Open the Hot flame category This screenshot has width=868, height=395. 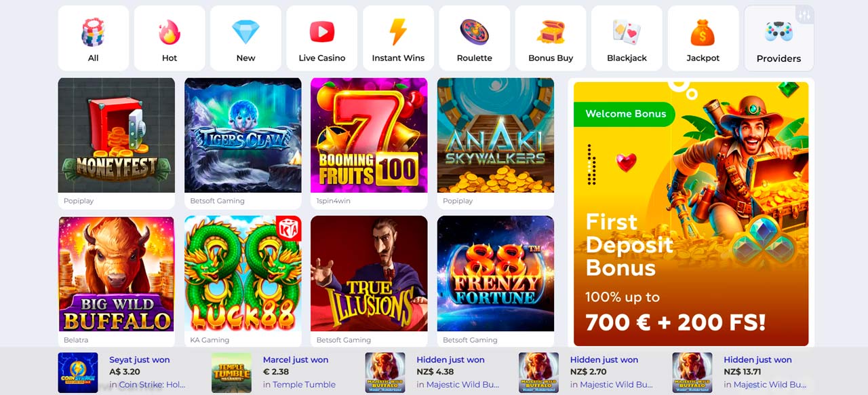tap(170, 33)
